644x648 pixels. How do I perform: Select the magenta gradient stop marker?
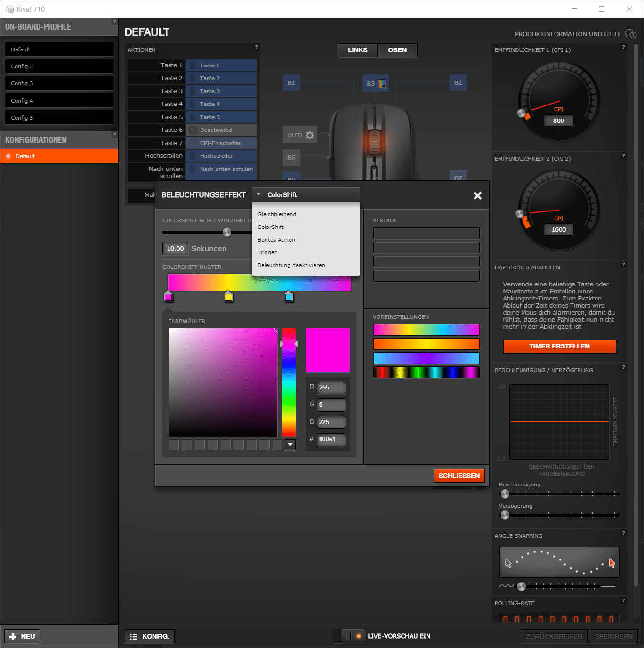coord(168,297)
